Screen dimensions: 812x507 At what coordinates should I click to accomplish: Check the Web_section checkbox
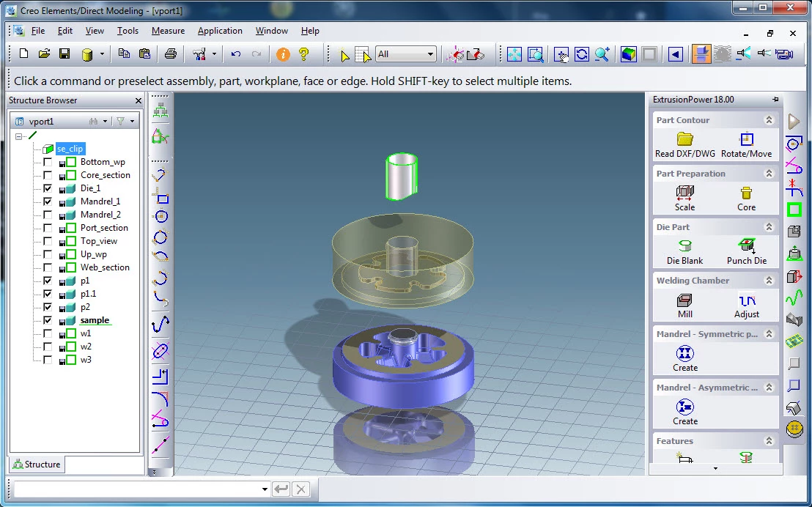tap(48, 267)
